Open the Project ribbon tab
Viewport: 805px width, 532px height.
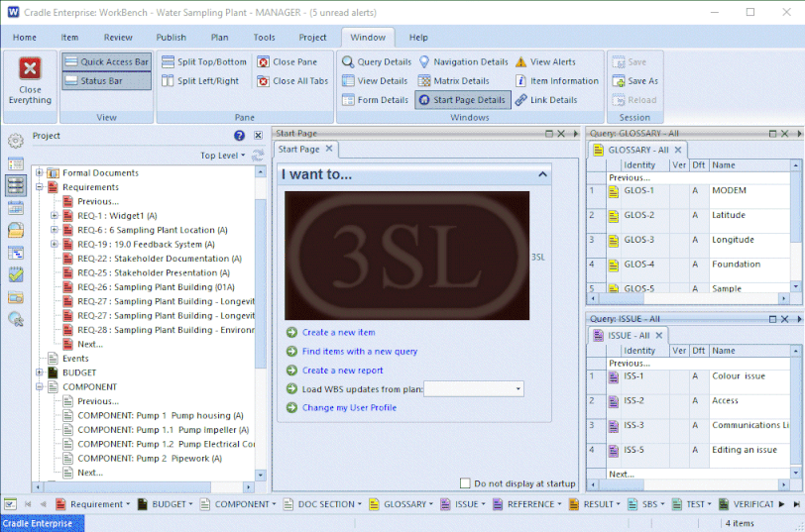312,38
